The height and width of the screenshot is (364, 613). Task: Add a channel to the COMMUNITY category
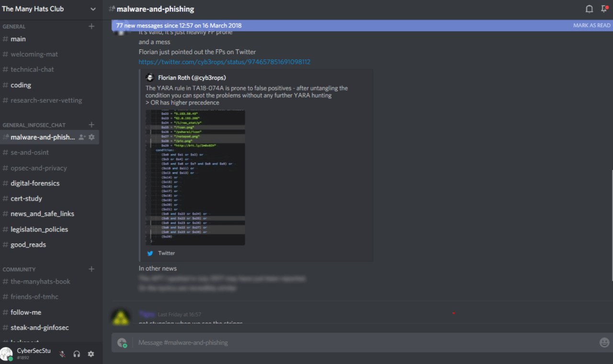(91, 269)
